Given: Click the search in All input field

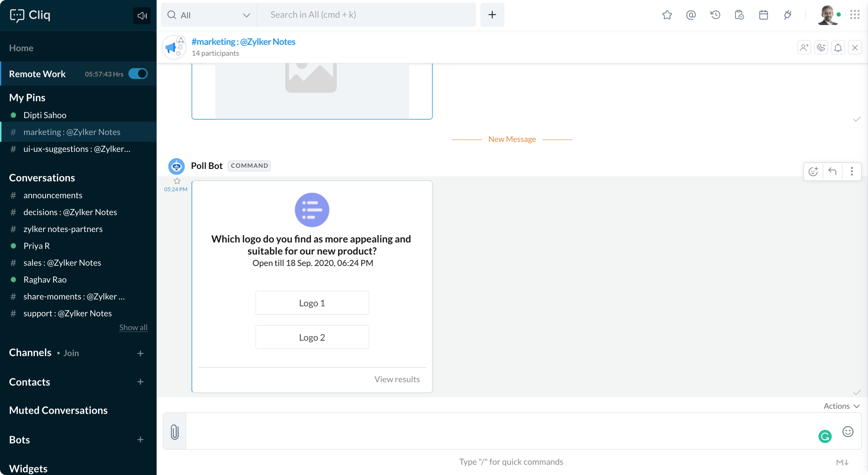Looking at the screenshot, I should tap(366, 15).
